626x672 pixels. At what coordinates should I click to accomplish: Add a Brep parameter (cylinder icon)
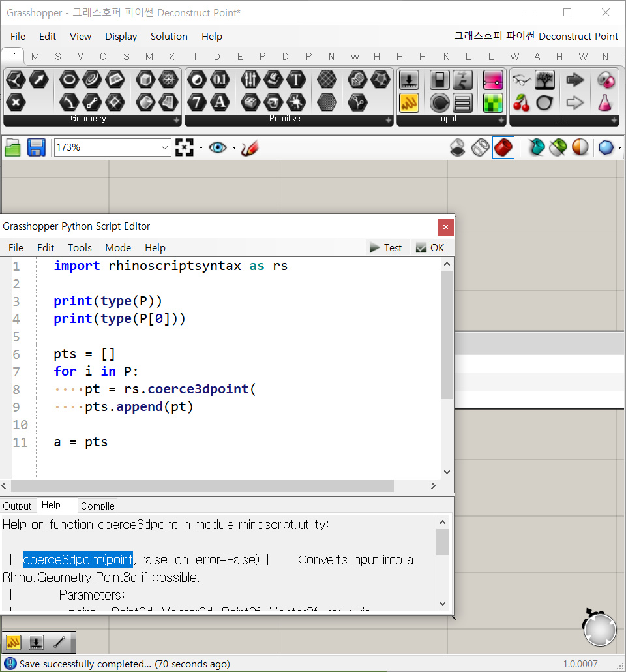(x=145, y=102)
